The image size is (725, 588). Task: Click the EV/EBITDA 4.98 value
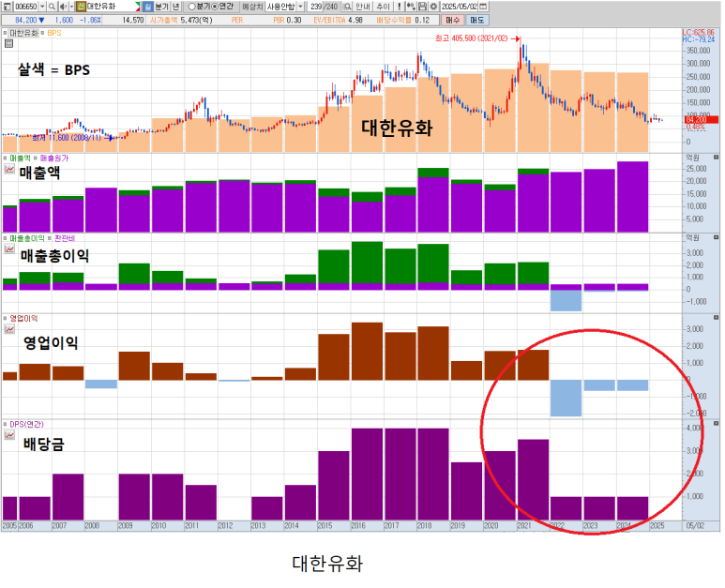pos(338,21)
